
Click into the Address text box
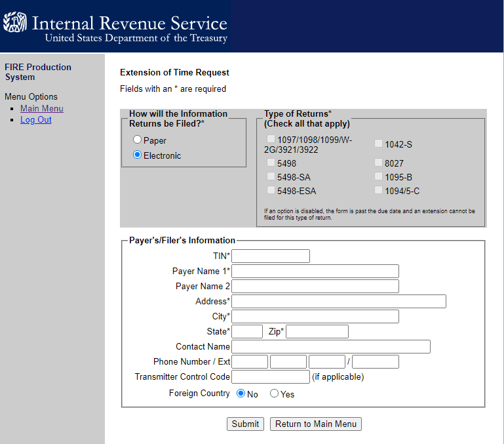click(339, 301)
